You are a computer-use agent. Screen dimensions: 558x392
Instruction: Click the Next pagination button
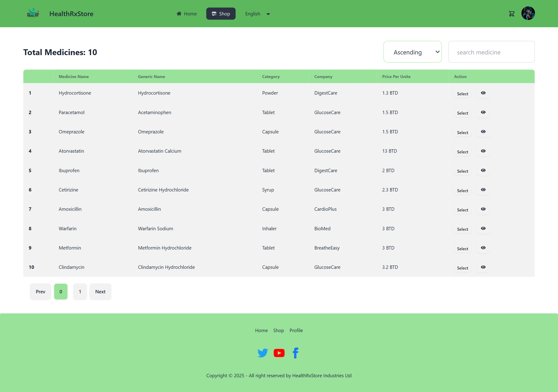[100, 292]
